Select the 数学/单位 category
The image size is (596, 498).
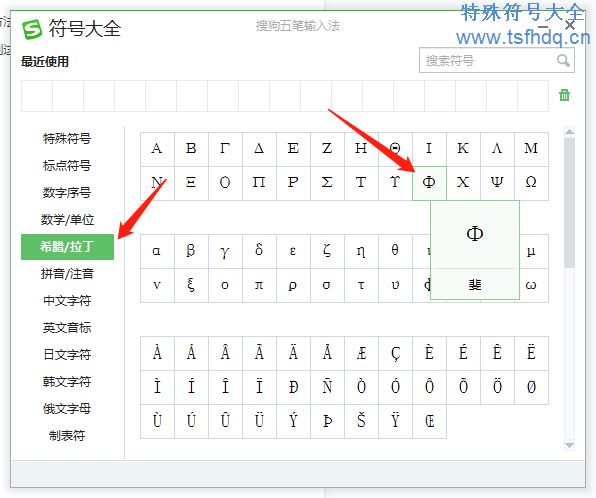tap(67, 220)
